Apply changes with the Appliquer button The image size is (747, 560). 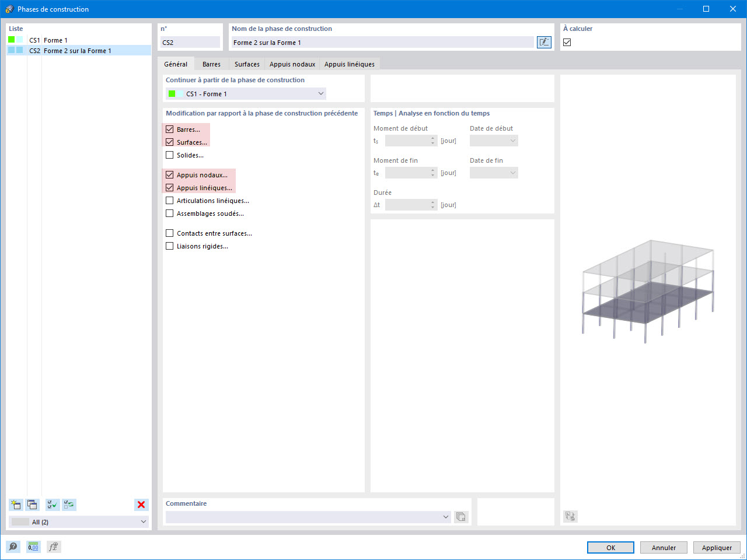click(717, 547)
